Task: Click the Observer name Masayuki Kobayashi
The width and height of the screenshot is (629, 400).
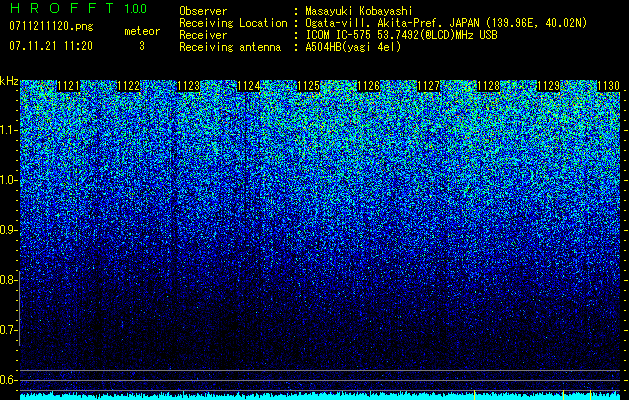Action: coord(359,12)
